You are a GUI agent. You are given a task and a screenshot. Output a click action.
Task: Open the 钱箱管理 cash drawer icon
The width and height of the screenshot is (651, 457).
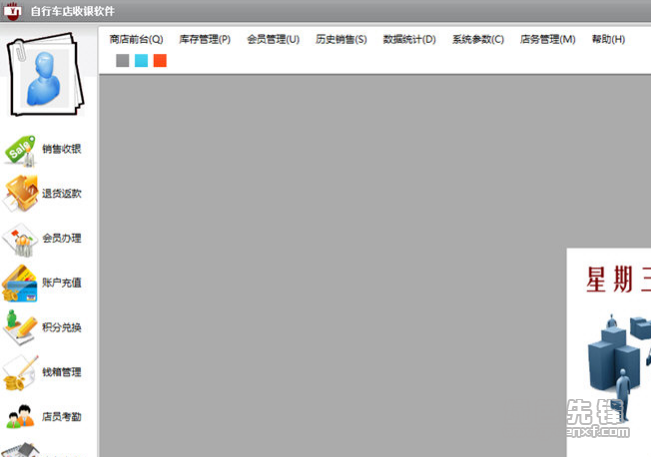tap(23, 373)
